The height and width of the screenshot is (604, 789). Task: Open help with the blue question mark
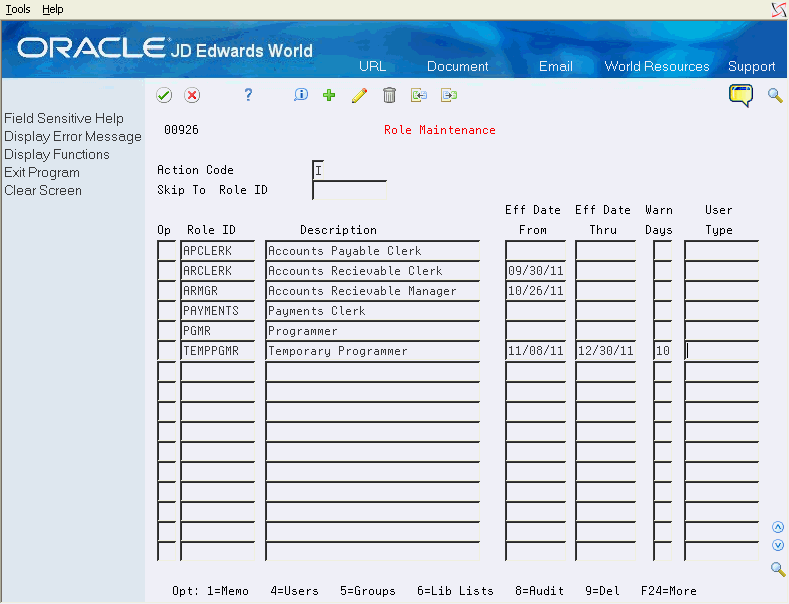[248, 95]
